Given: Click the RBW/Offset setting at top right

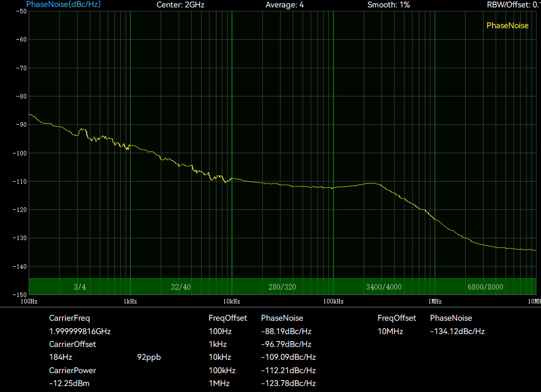Looking at the screenshot, I should [514, 5].
